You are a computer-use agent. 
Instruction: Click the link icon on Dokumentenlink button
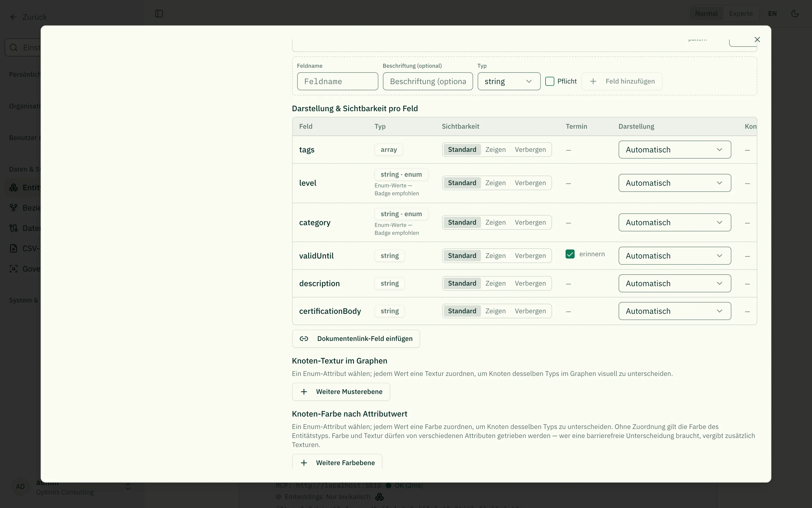pyautogui.click(x=304, y=339)
